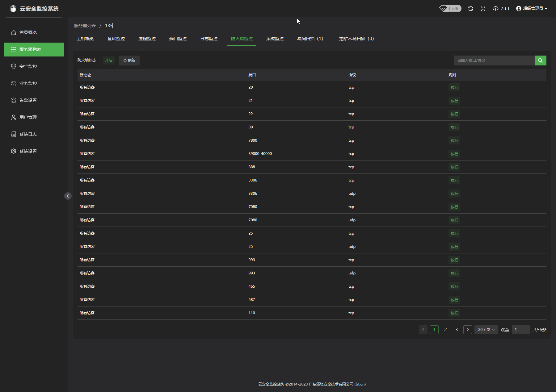Open 首页概览 from the sidebar
Viewport: 556px width, 392px height.
28,32
